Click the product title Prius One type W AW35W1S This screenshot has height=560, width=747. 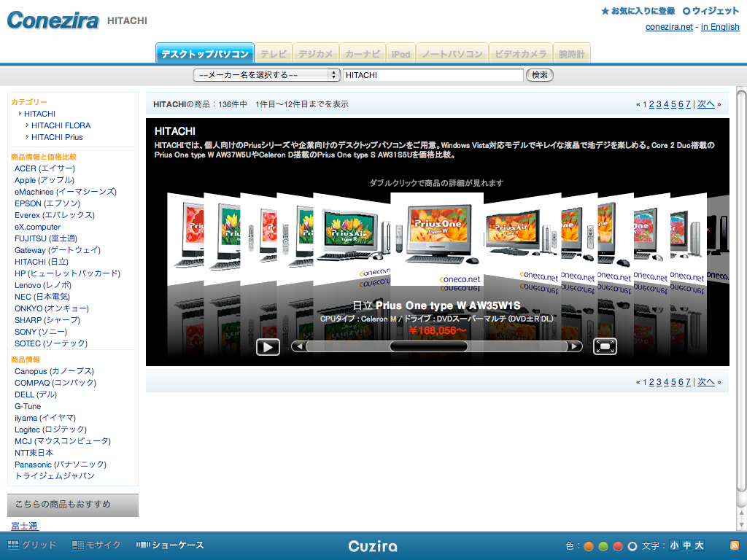click(x=436, y=306)
